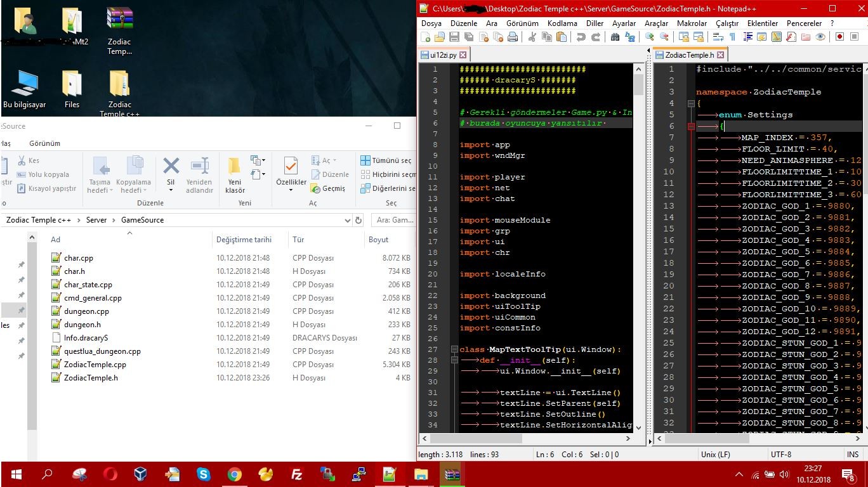Open Özellikler dropdown arrow in Explorer
Screen dimensions: 868x487
(291, 190)
